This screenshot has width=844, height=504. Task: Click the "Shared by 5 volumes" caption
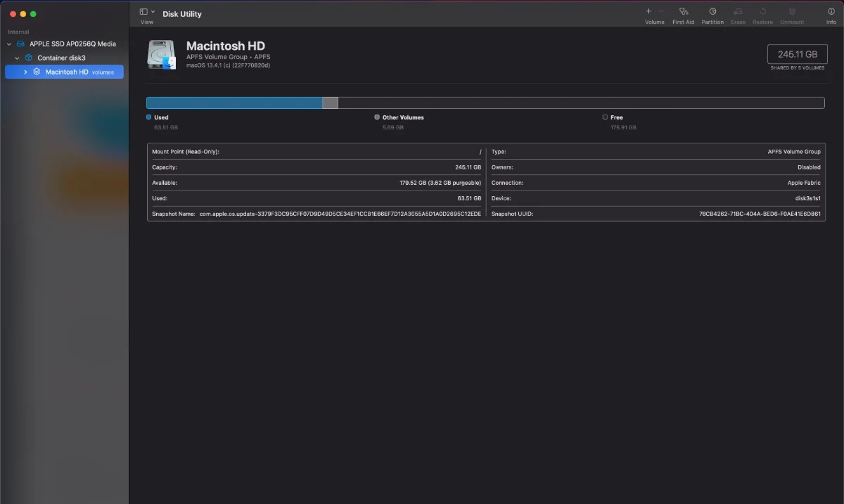798,68
